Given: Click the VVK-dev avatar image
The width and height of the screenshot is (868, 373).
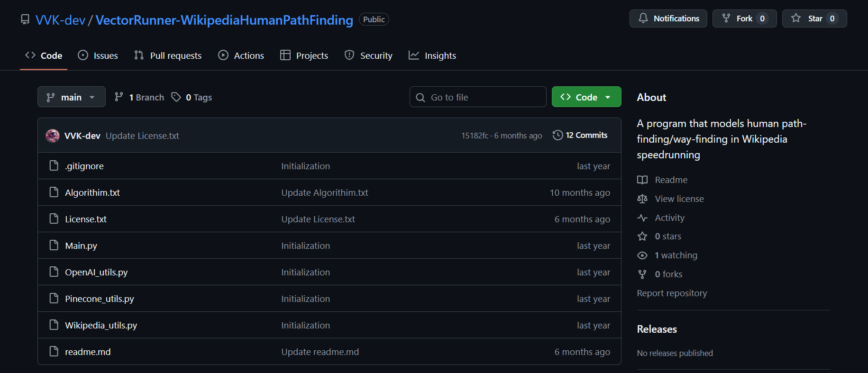Looking at the screenshot, I should pos(53,136).
